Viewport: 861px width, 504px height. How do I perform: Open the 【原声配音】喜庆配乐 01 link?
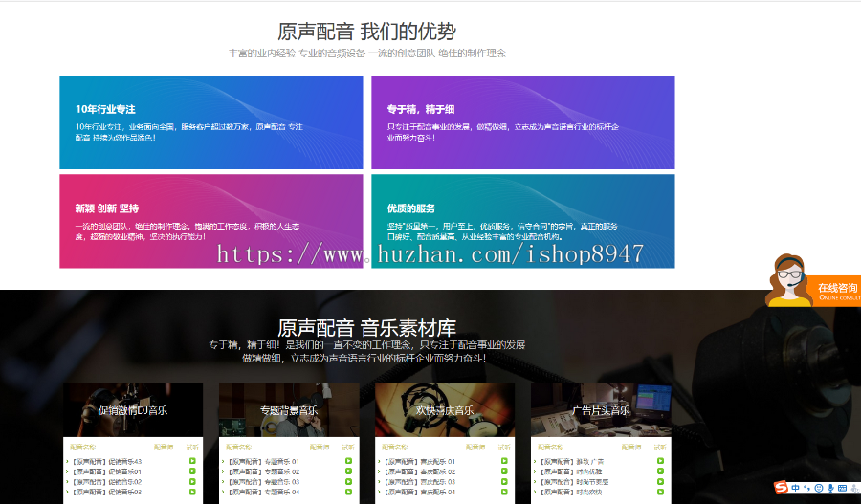click(x=419, y=462)
